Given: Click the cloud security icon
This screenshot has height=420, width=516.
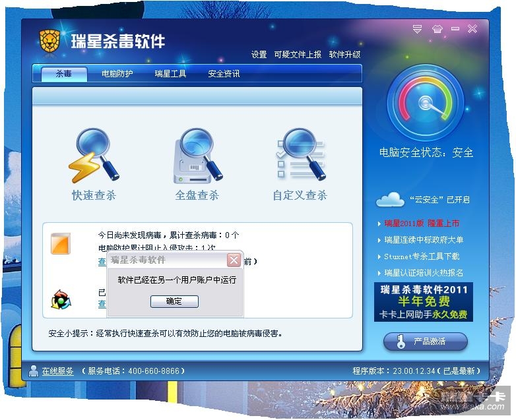Looking at the screenshot, I should 390,199.
